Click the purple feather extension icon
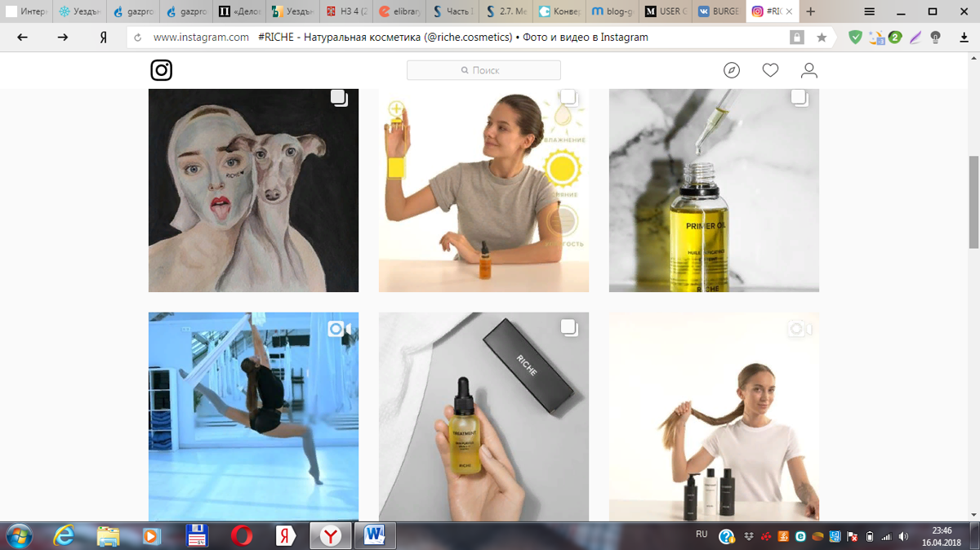The image size is (980, 550). point(915,37)
